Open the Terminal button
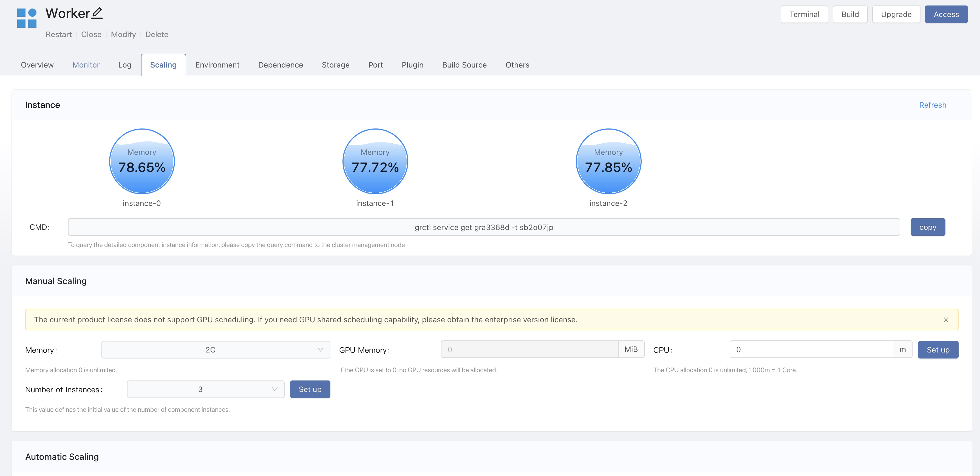The height and width of the screenshot is (476, 980). click(x=804, y=15)
